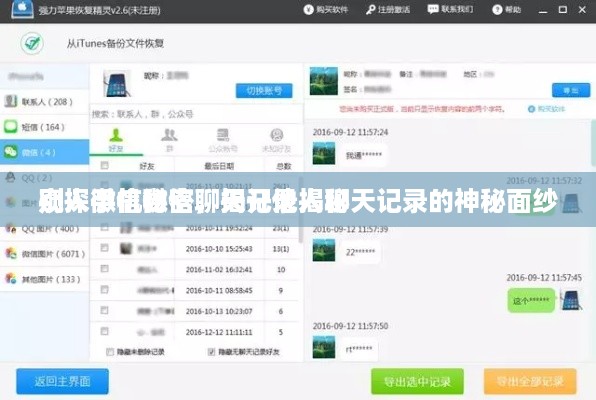The width and height of the screenshot is (596, 400).
Task: Click date cell 2016-10-10 15:25:43
Action: click(x=219, y=249)
